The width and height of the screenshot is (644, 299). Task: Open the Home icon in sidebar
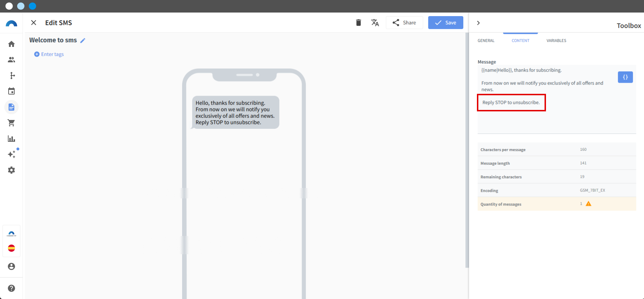(11, 44)
